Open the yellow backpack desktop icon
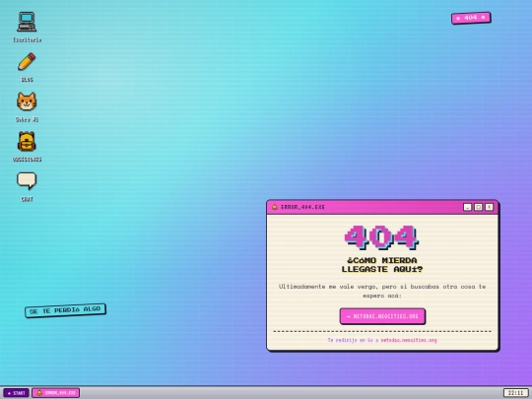The width and height of the screenshot is (532, 399). (x=27, y=147)
